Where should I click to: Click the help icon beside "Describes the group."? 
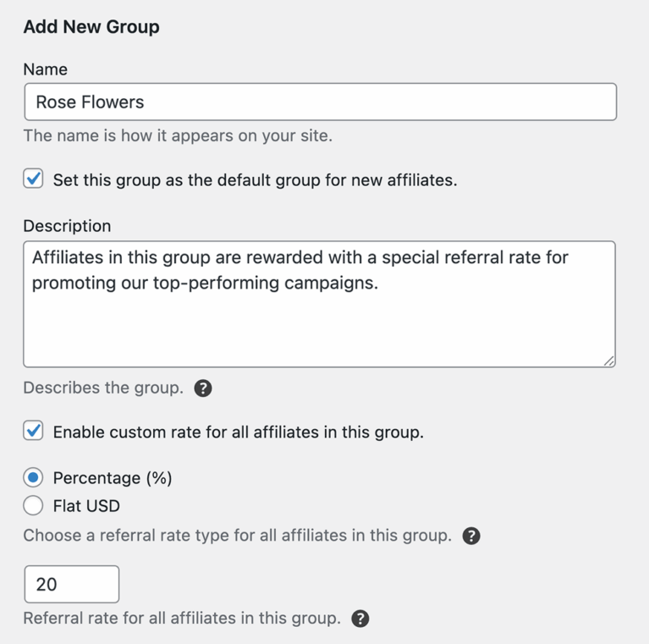coord(203,388)
